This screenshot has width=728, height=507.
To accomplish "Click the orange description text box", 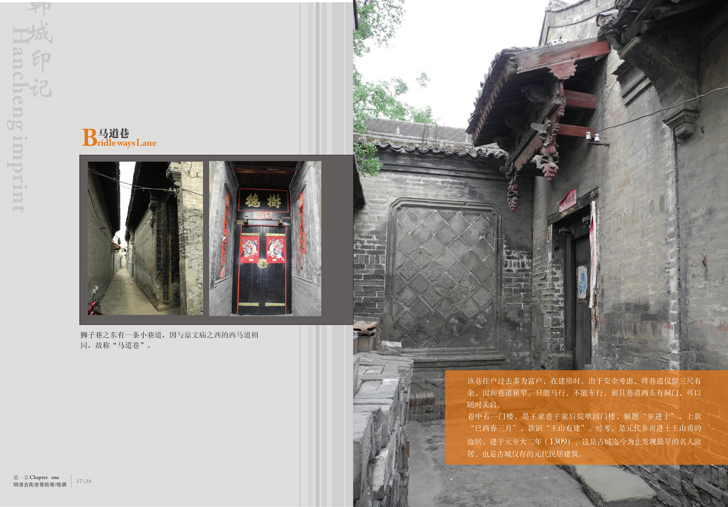I will 585,418.
